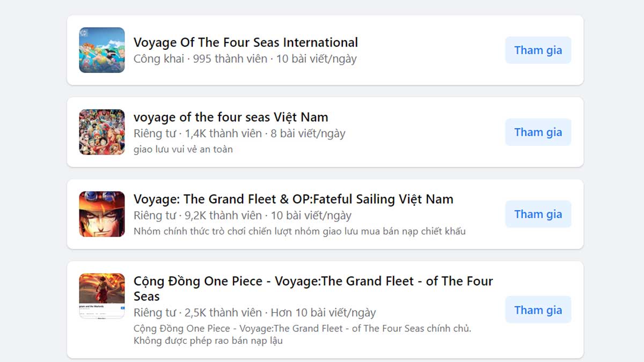Click Tham gia on Cộng Đồng One Piece
This screenshot has width=644, height=362.
click(538, 309)
